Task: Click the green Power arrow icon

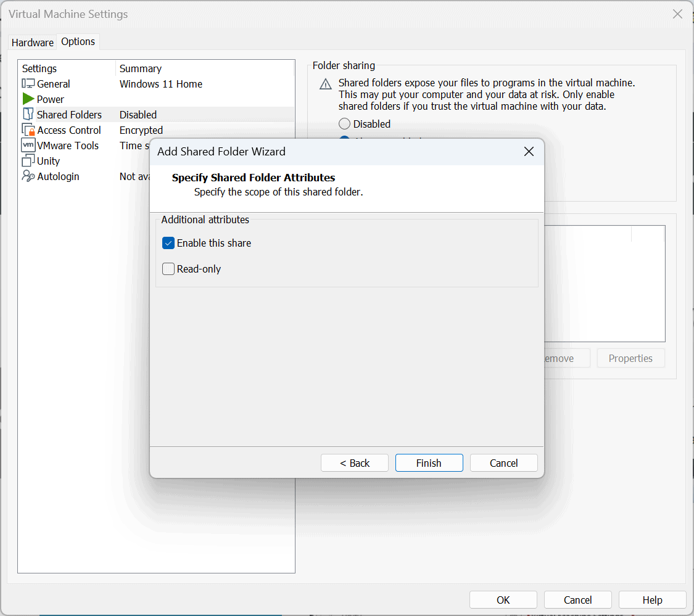Action: pos(28,99)
